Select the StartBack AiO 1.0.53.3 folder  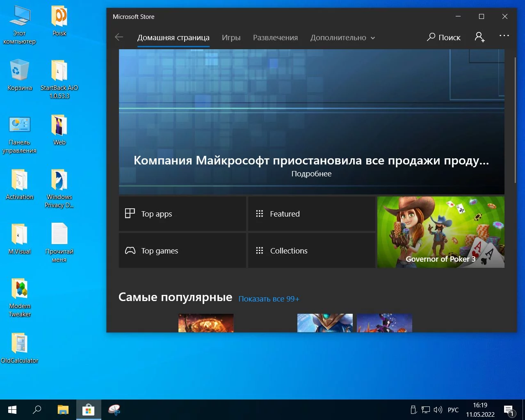tap(59, 80)
